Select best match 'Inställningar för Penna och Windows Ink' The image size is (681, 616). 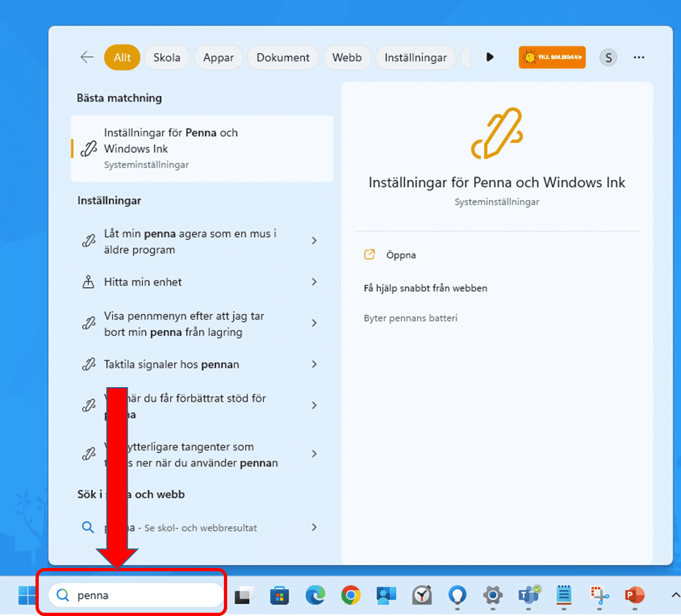[202, 149]
